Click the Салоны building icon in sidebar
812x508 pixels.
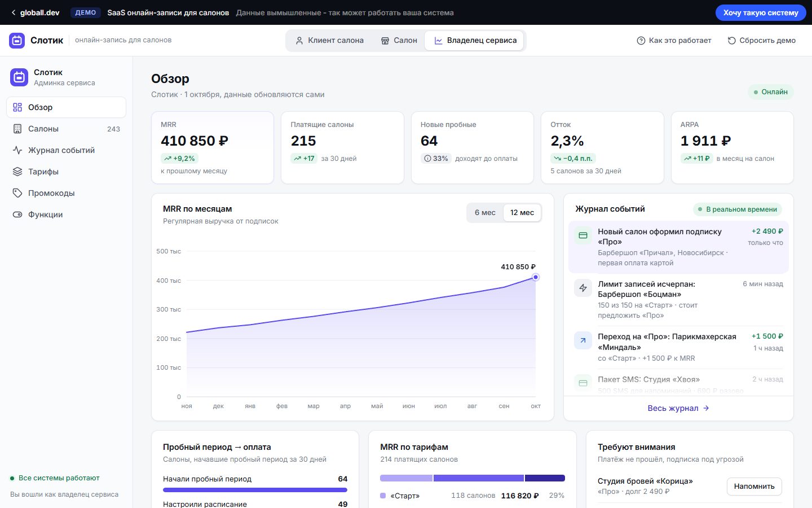point(17,129)
